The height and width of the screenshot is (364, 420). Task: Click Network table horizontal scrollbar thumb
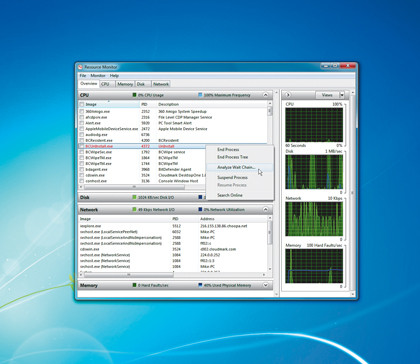click(128, 275)
